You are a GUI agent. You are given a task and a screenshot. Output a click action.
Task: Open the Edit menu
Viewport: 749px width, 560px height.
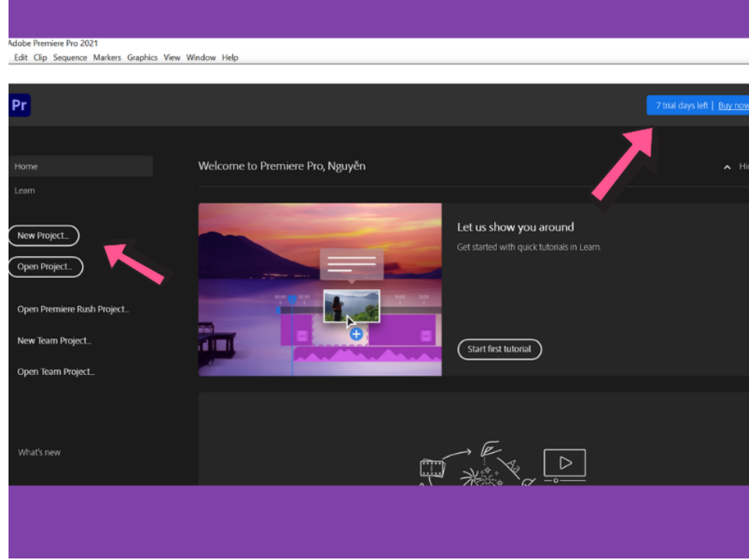click(x=21, y=57)
